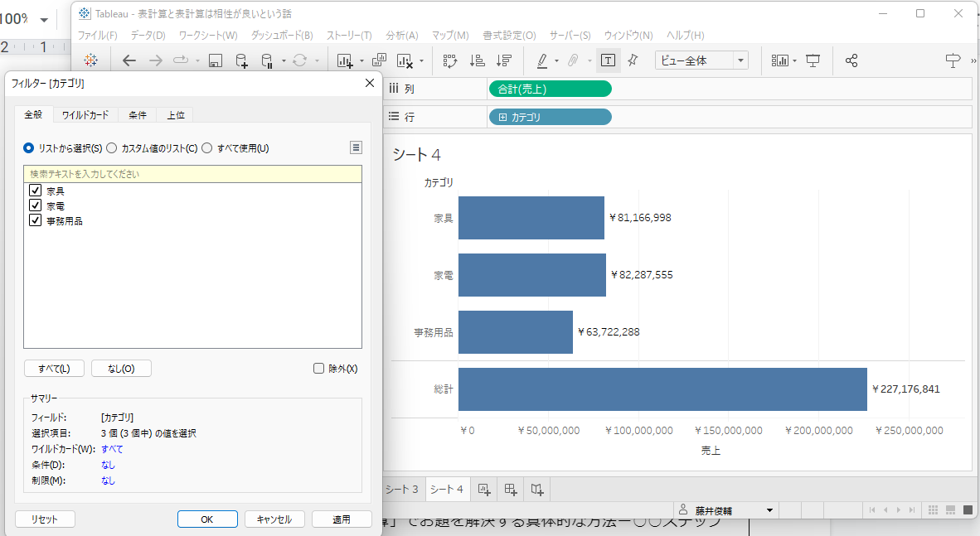Clear the sheet using toolbar icon
Image resolution: width=980 pixels, height=536 pixels.
(405, 60)
